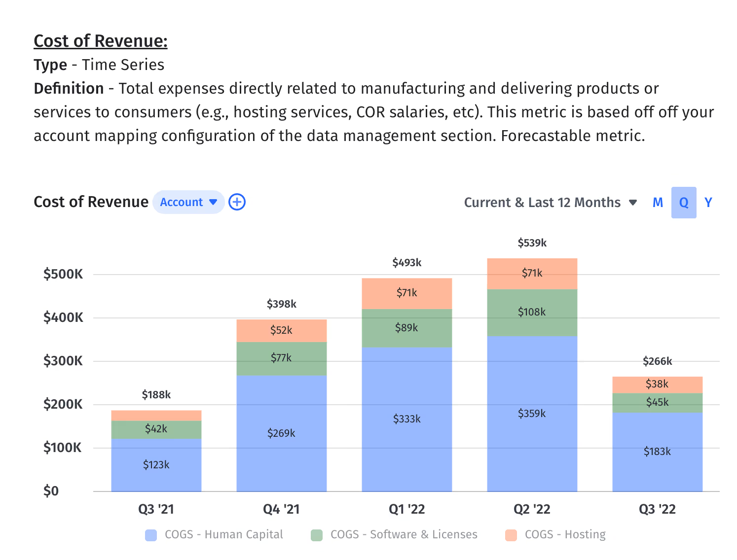The width and height of the screenshot is (737, 560).
Task: Toggle yearly aggregation using the Y button
Action: [708, 202]
